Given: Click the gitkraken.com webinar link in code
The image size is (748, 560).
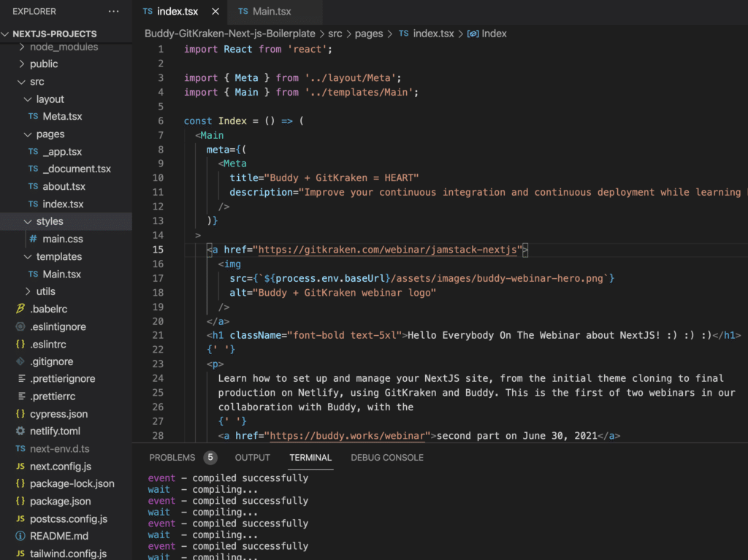Looking at the screenshot, I should pyautogui.click(x=389, y=250).
